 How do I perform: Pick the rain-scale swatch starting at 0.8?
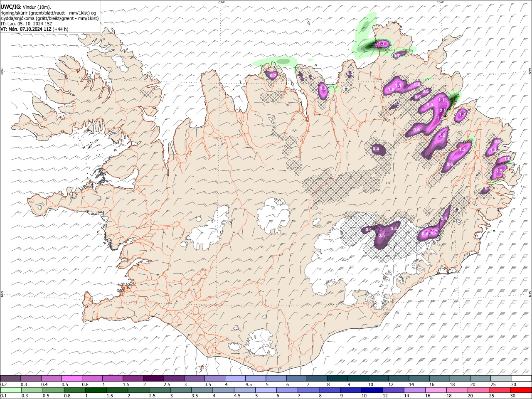coord(74,390)
